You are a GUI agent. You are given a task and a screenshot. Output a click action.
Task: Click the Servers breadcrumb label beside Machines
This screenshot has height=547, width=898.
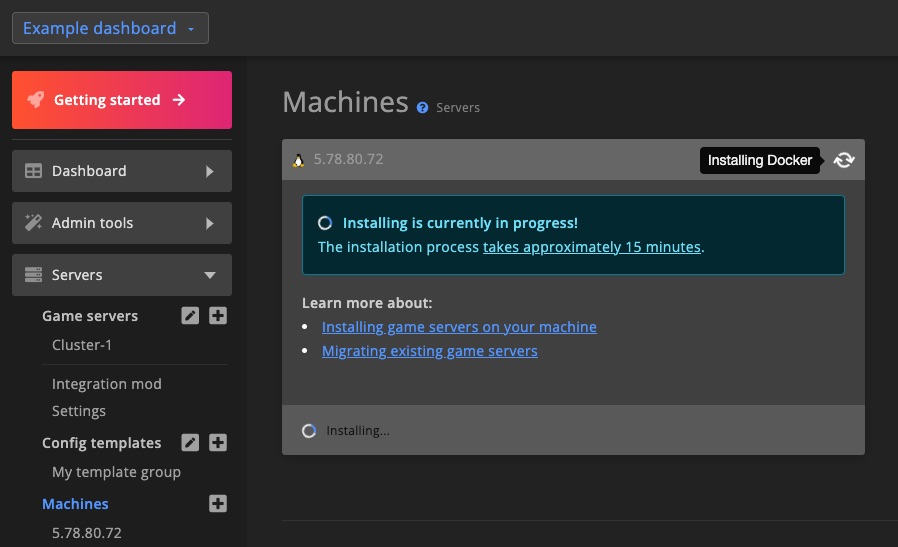click(458, 108)
